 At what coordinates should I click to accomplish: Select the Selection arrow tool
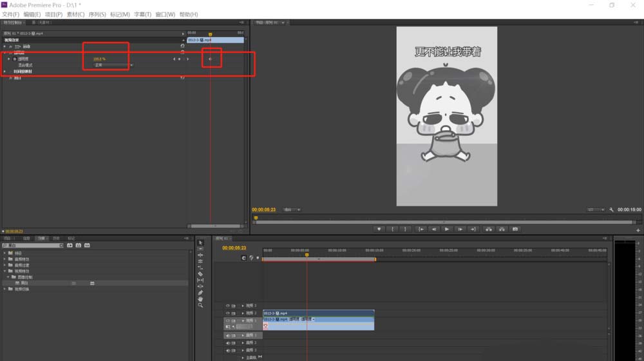200,242
